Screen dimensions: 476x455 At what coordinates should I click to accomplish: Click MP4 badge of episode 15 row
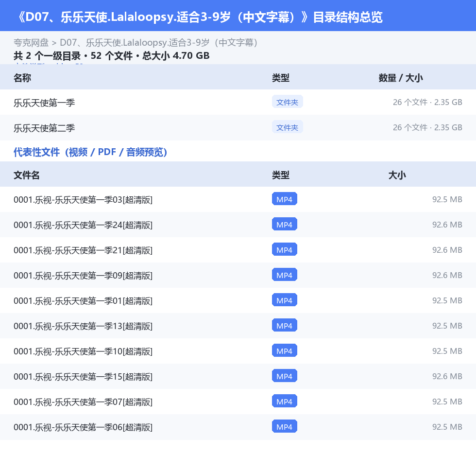point(285,376)
